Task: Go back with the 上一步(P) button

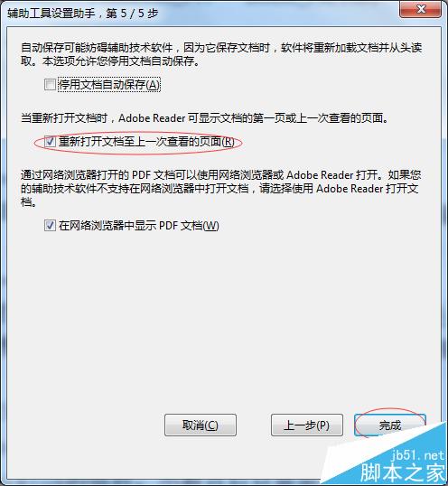Action: (307, 425)
